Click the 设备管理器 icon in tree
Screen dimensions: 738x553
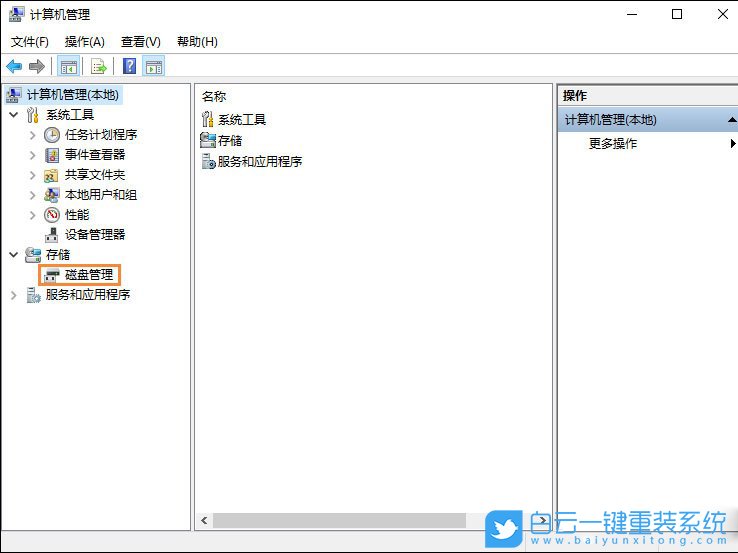[52, 235]
